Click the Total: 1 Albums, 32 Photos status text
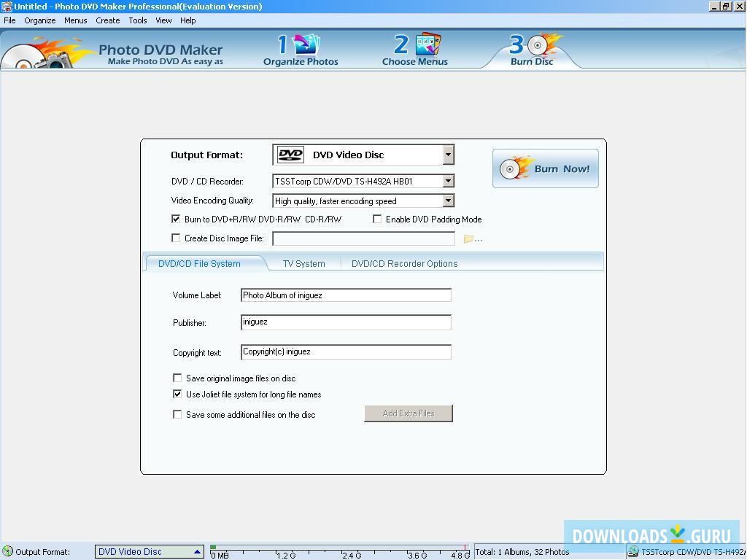The height and width of the screenshot is (560, 747). click(x=522, y=552)
